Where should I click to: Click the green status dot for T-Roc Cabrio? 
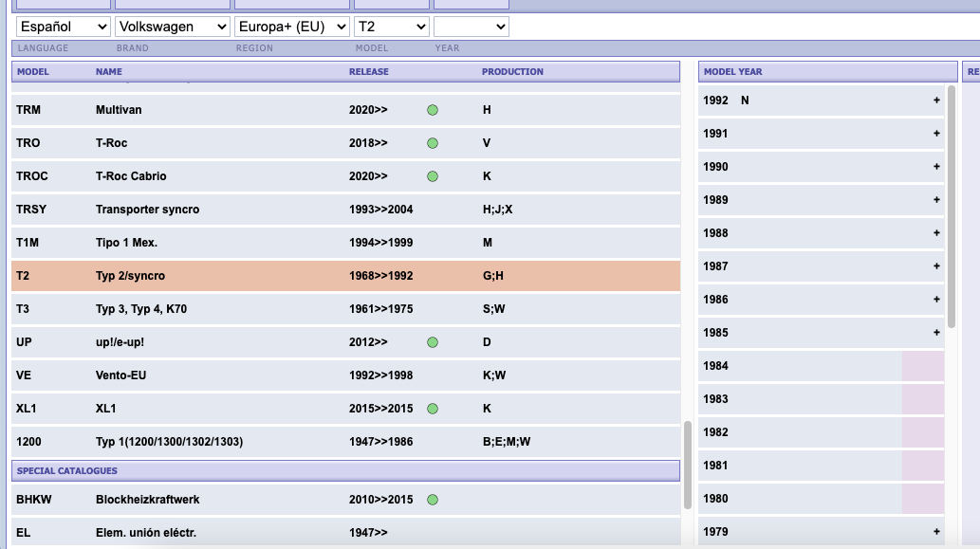pos(433,176)
